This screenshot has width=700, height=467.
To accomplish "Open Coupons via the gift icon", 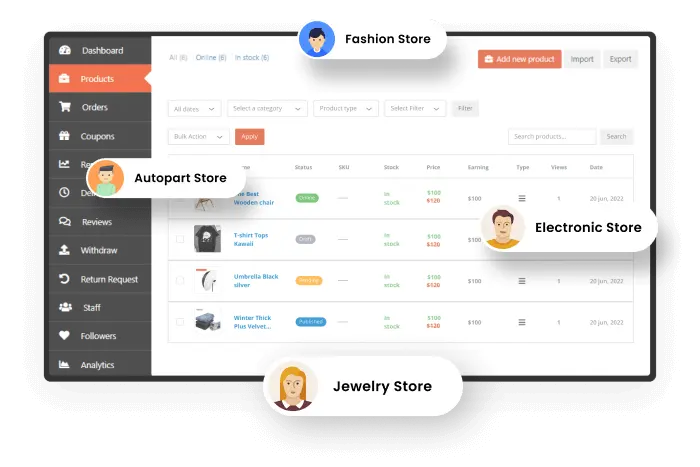I will tap(65, 136).
